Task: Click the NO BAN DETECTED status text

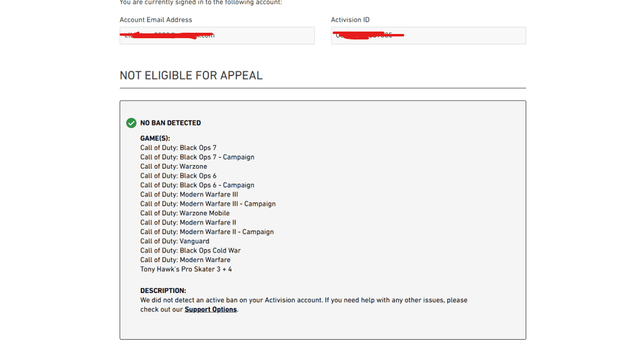Action: (171, 123)
